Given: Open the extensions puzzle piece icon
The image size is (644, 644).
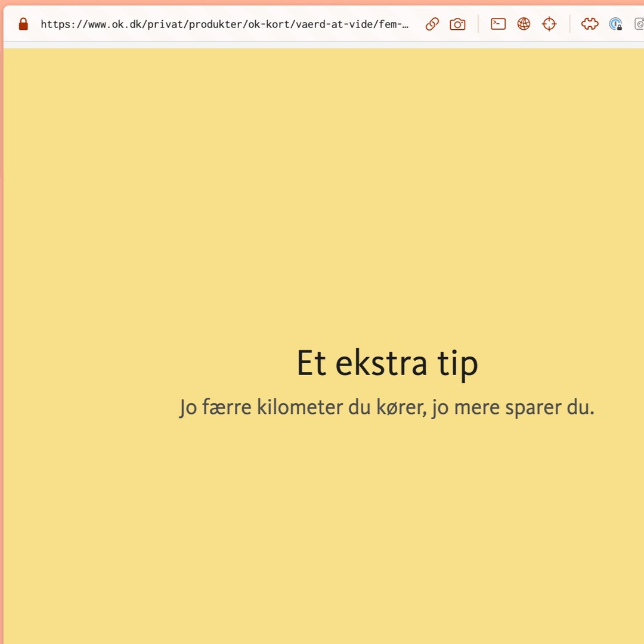Looking at the screenshot, I should pyautogui.click(x=589, y=24).
